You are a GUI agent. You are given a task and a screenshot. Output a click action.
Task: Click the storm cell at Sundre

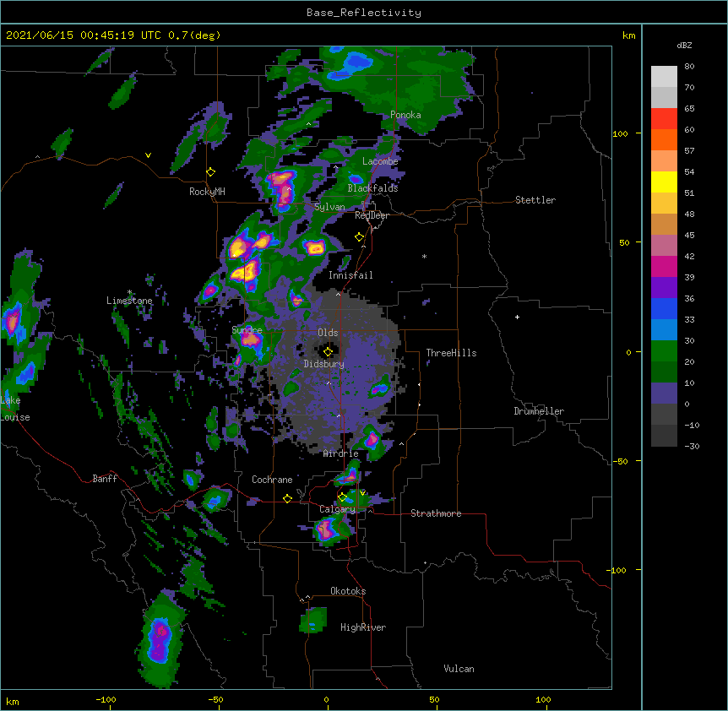(251, 340)
